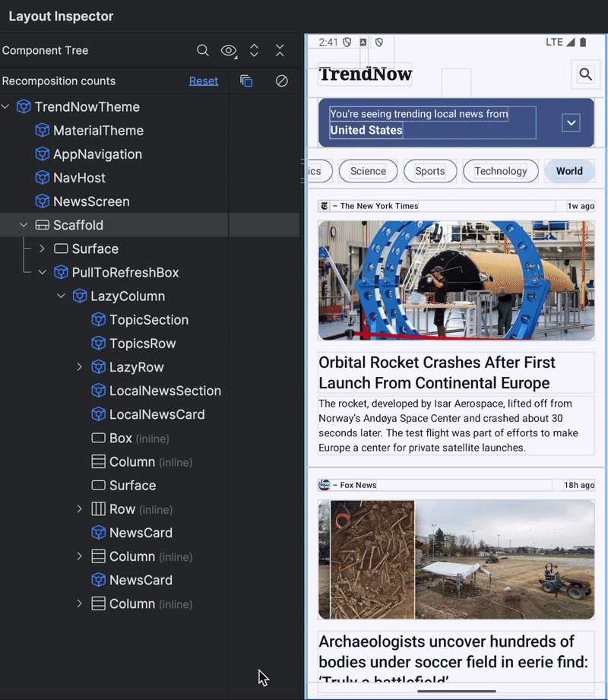Click the Surface icon below Column

(99, 485)
